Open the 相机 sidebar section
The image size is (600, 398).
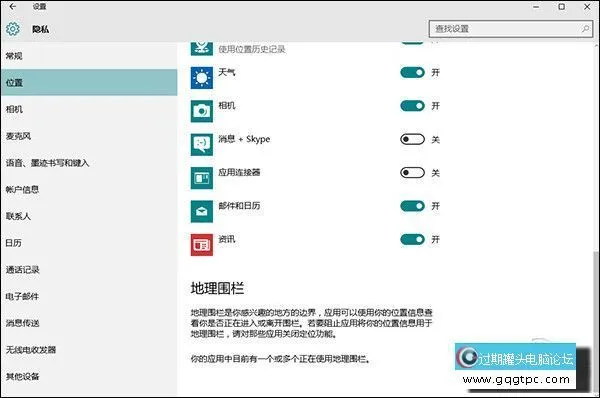pos(89,109)
